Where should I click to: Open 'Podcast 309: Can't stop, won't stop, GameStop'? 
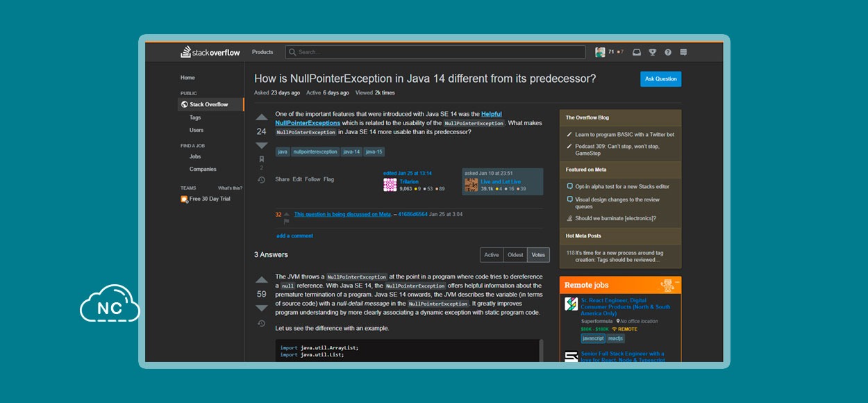pyautogui.click(x=617, y=149)
